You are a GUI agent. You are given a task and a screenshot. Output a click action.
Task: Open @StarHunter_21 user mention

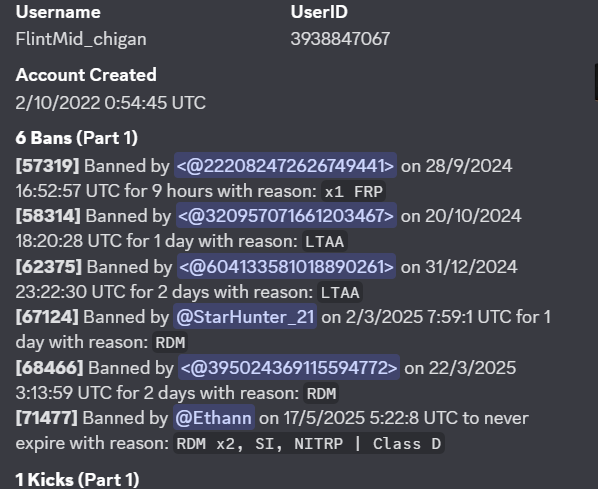pyautogui.click(x=245, y=317)
